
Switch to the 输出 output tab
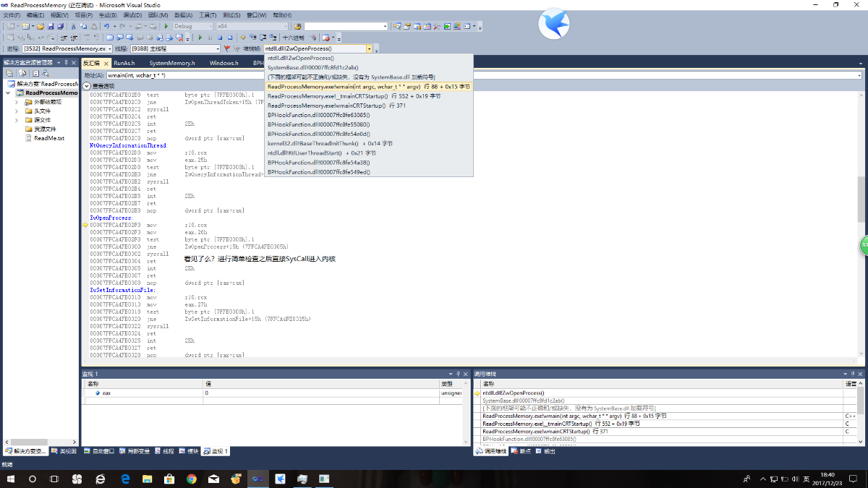[546, 451]
